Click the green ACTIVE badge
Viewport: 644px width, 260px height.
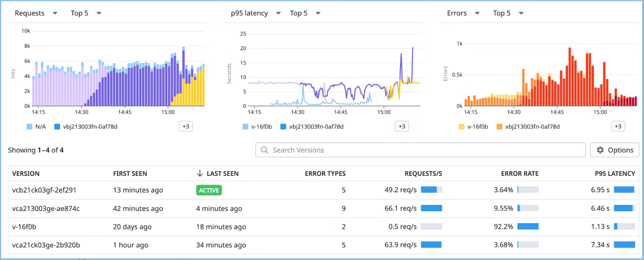tap(209, 190)
